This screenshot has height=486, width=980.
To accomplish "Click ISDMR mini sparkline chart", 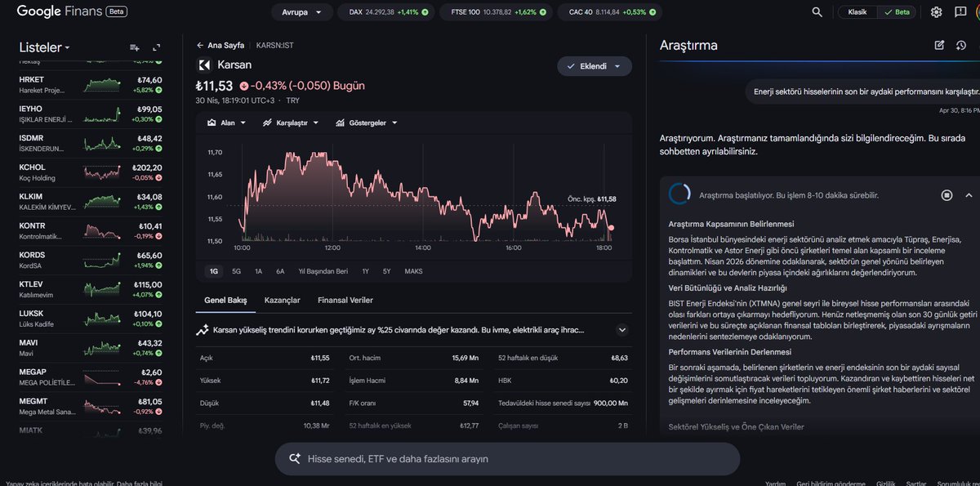I will 102,144.
